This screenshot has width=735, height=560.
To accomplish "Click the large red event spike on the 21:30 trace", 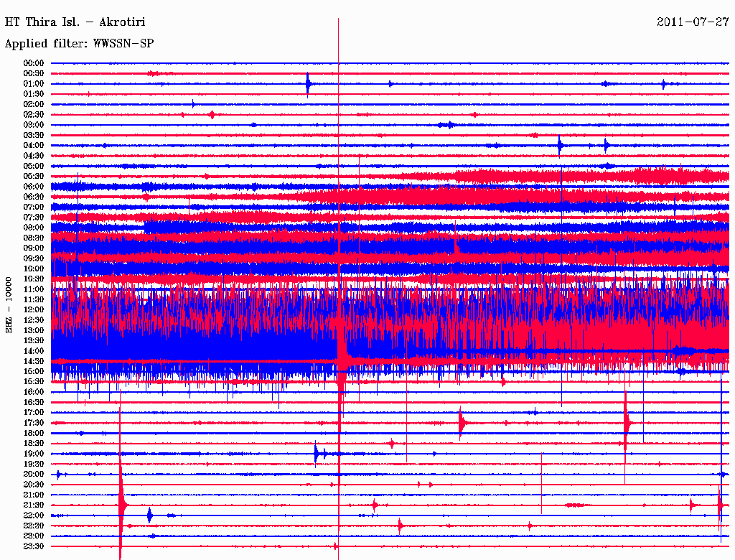I will pyautogui.click(x=121, y=505).
